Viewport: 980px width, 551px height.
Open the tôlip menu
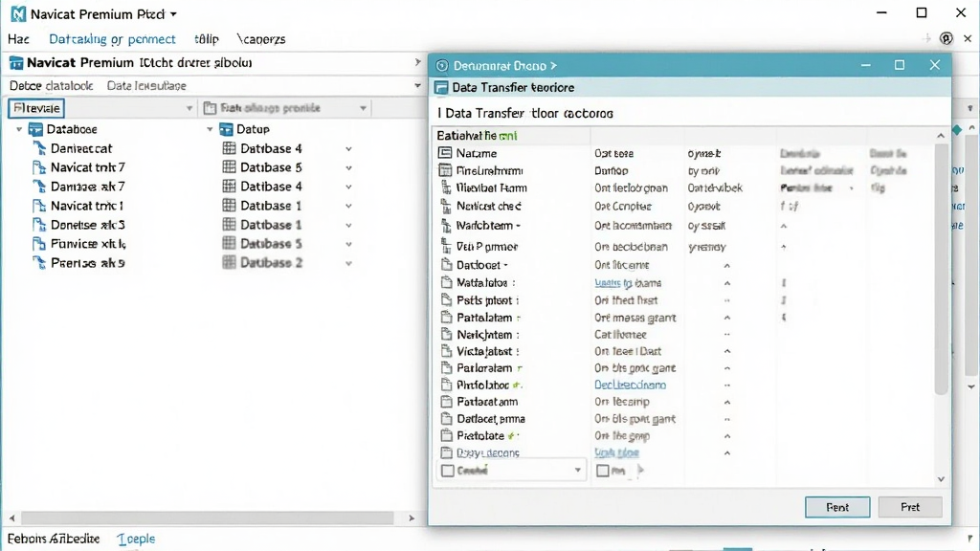(x=207, y=38)
